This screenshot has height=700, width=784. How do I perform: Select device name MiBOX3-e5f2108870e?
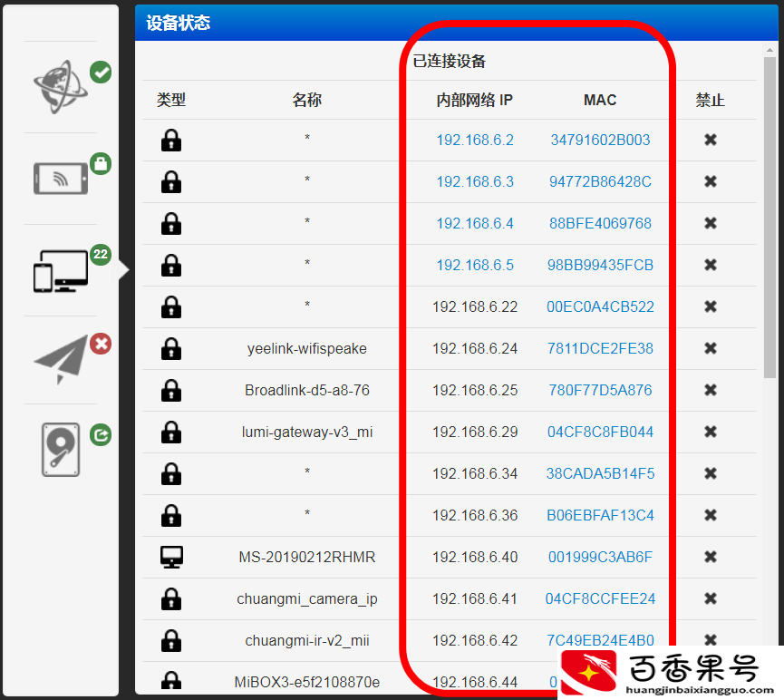click(307, 682)
